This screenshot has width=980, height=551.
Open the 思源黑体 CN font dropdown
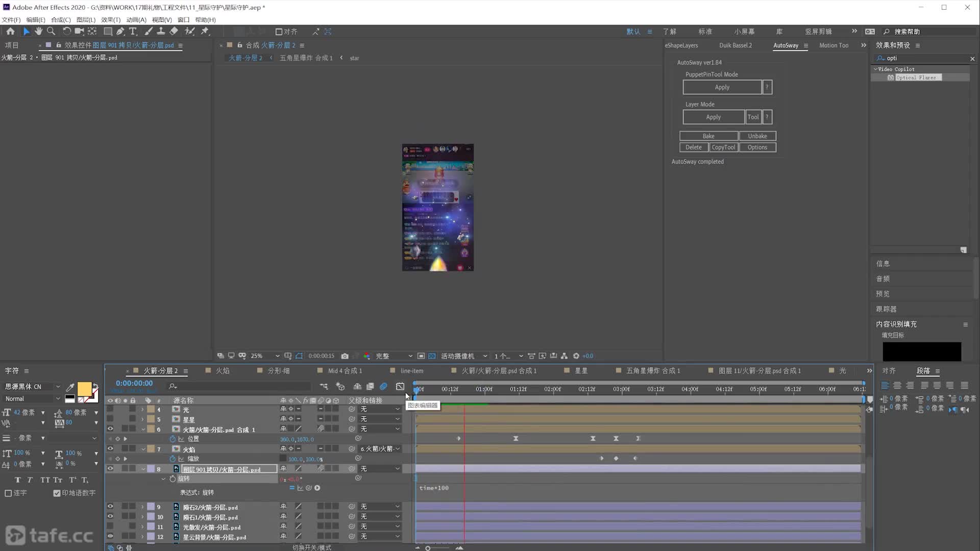tap(33, 387)
